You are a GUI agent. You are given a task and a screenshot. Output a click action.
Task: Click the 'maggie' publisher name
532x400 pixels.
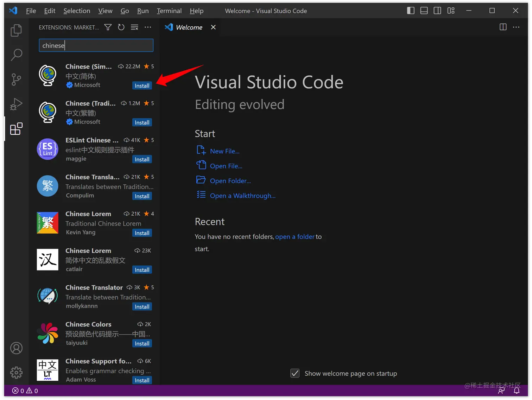(x=76, y=159)
